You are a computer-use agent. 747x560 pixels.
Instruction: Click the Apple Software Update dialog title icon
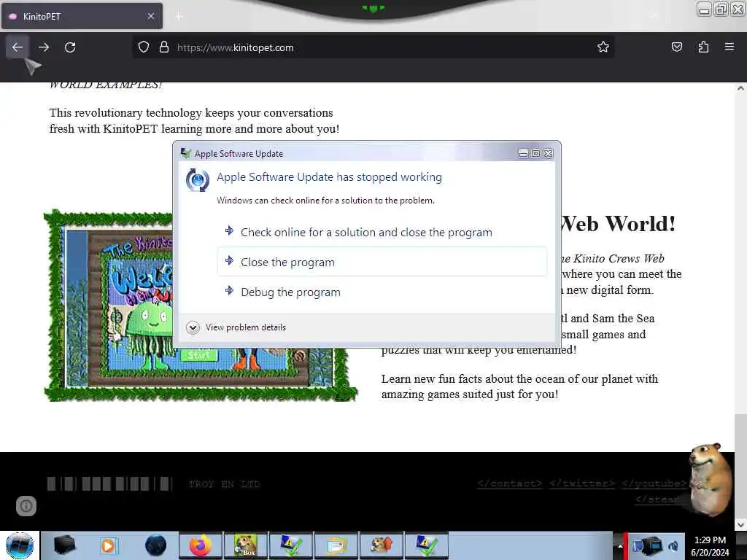point(186,153)
